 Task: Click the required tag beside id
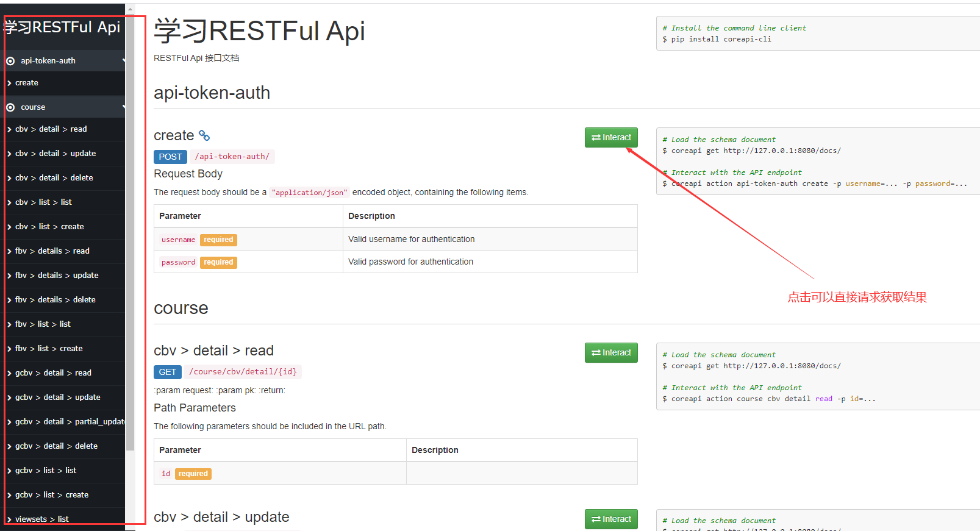coord(193,474)
